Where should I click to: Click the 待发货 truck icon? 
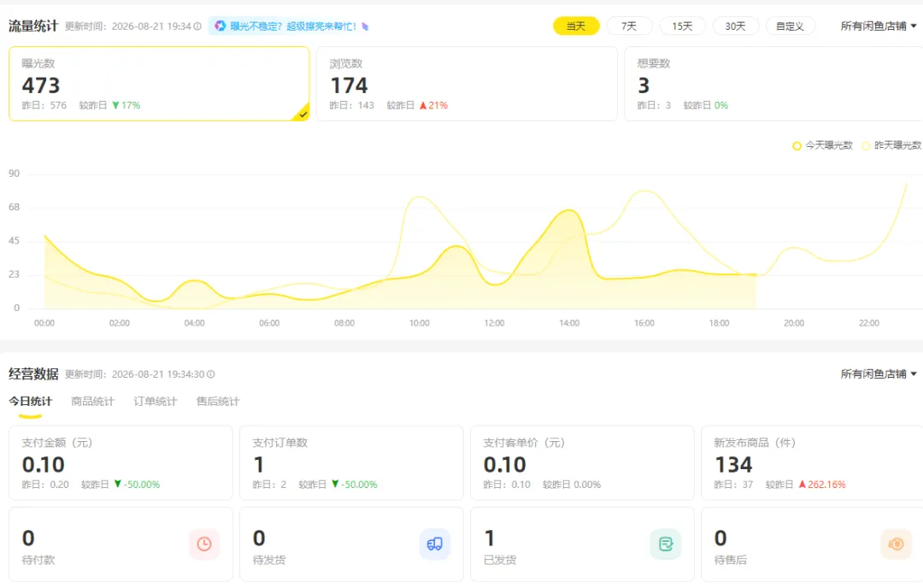[435, 544]
